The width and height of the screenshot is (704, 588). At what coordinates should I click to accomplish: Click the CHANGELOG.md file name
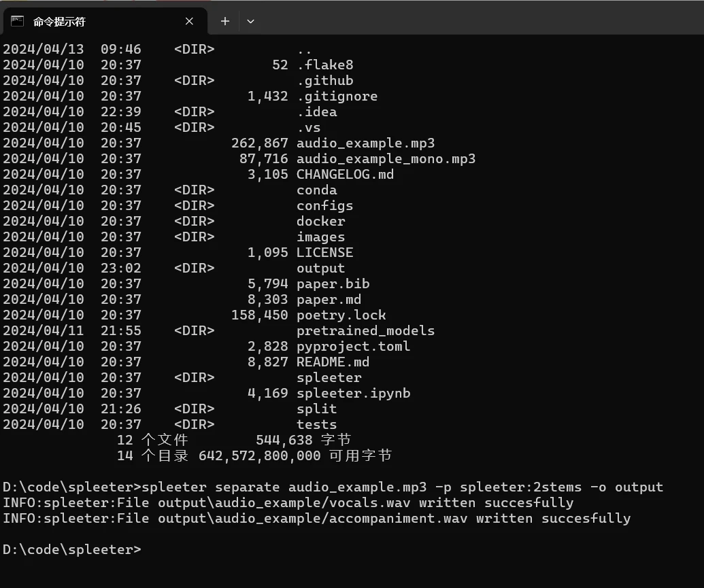coord(345,175)
